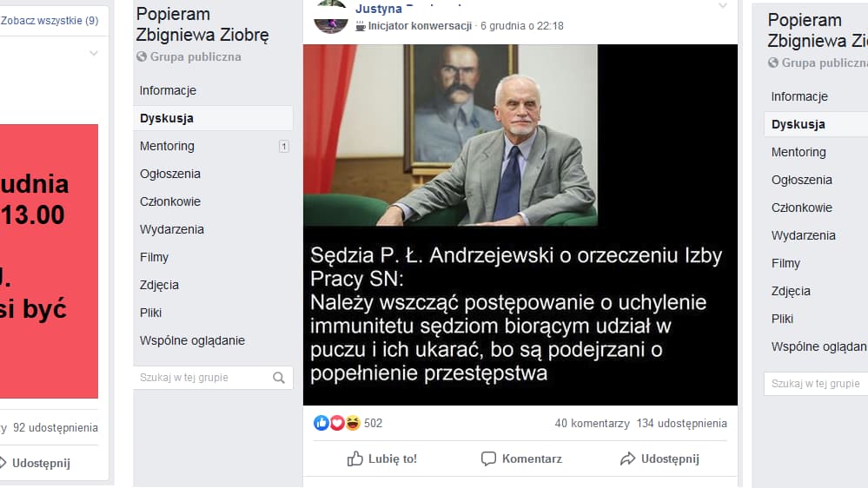The height and width of the screenshot is (488, 868).
Task: Click the laughing face reaction icon
Action: pos(353,423)
